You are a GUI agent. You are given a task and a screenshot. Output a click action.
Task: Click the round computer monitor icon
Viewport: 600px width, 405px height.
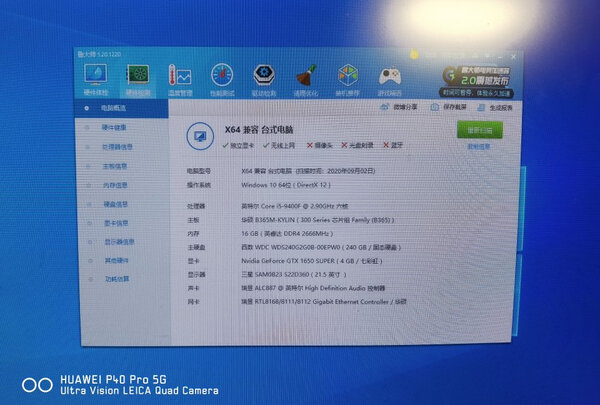coord(200,136)
